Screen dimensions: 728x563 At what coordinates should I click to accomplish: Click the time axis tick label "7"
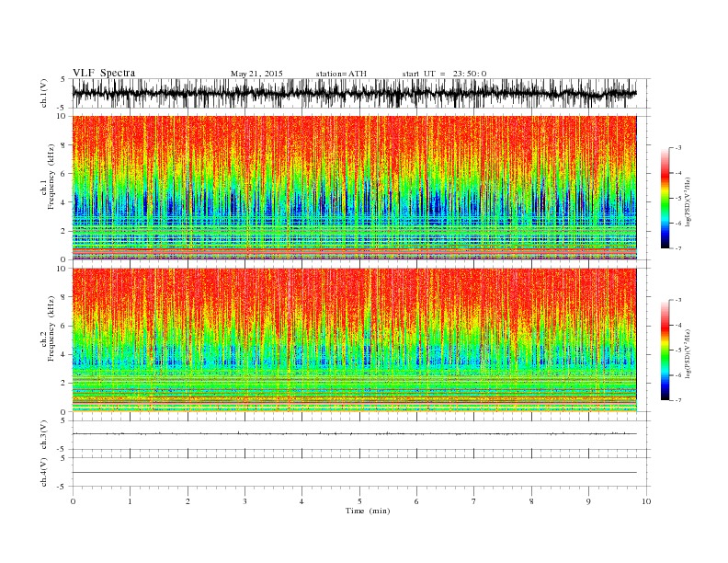(474, 501)
